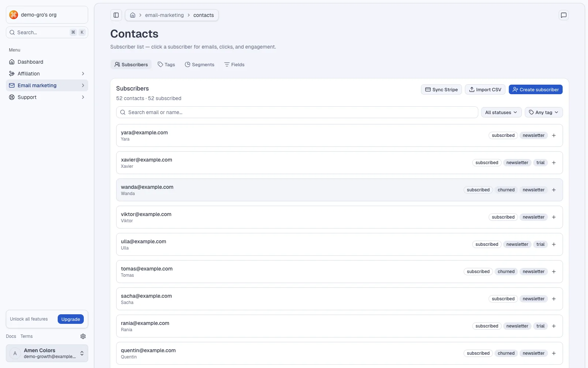Expand the Support menu
The width and height of the screenshot is (588, 368).
[47, 97]
